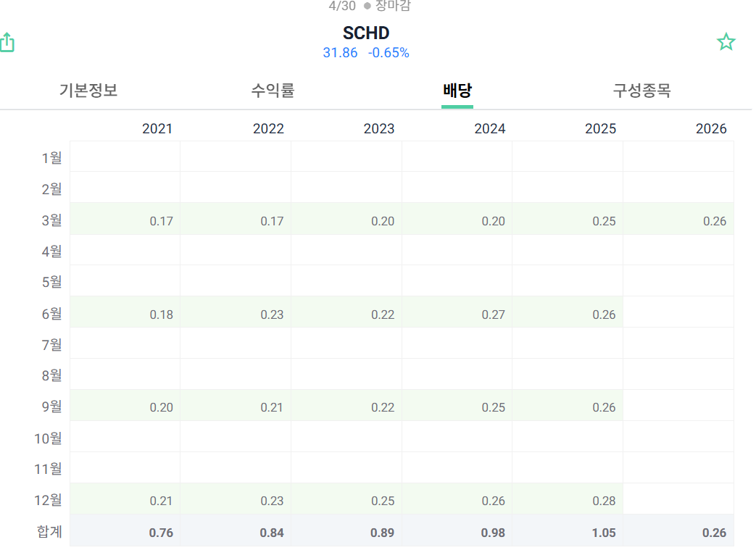Click the 8월 row label
Image resolution: width=756 pixels, height=558 pixels.
pos(51,375)
